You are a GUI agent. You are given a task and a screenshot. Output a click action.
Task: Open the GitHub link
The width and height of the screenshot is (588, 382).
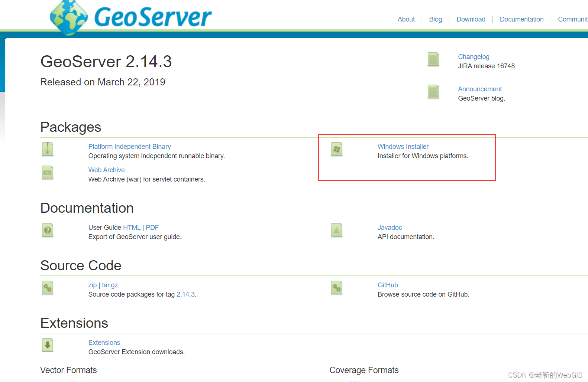[388, 285]
